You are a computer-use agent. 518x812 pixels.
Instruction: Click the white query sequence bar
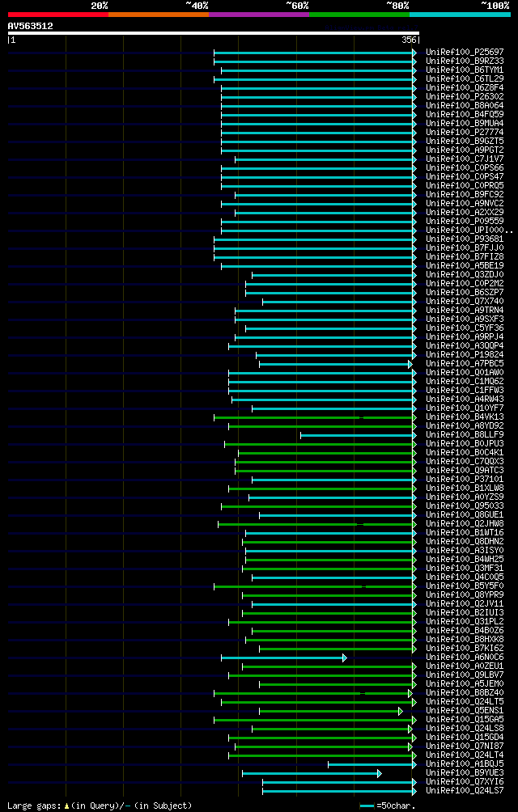[214, 33]
